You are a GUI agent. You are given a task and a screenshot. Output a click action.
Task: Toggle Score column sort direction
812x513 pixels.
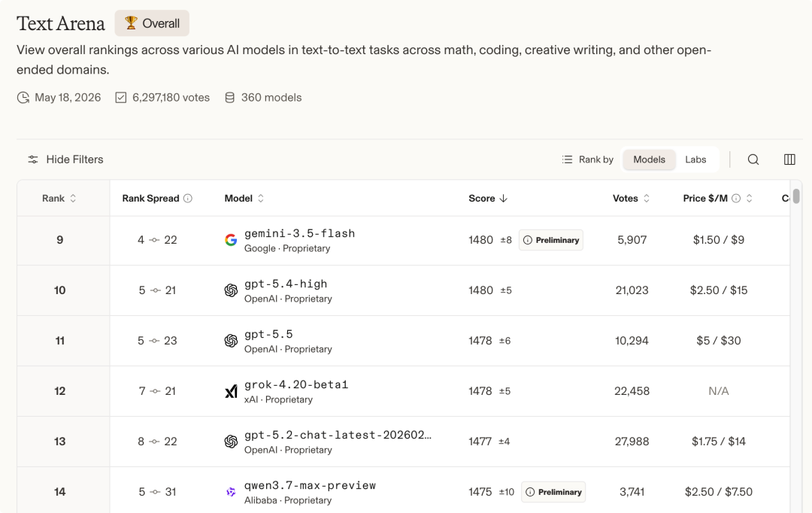click(488, 199)
